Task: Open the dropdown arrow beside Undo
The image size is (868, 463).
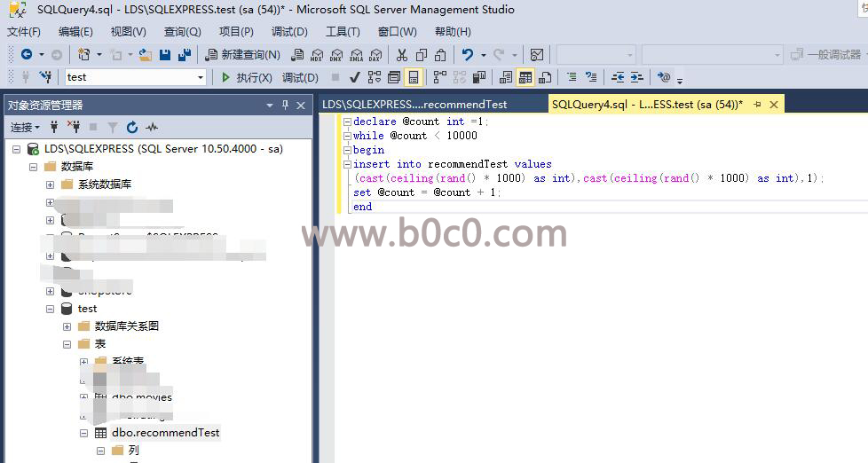Action: pyautogui.click(x=484, y=54)
